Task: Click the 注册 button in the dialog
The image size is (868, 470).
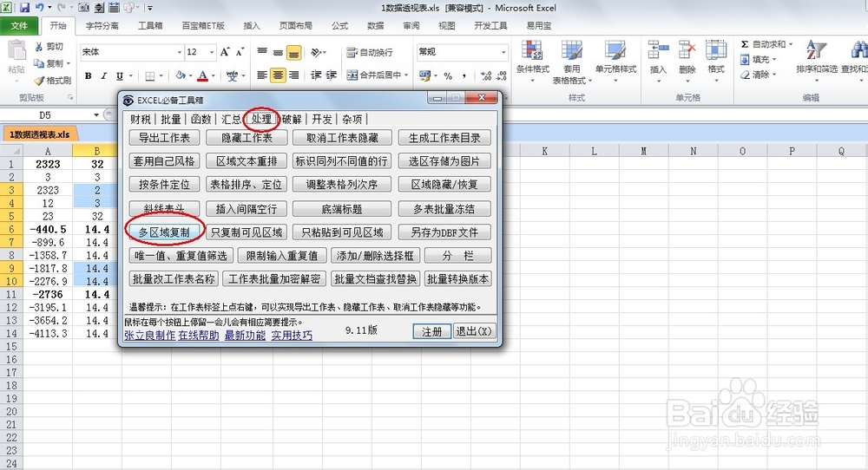Action: 431,331
